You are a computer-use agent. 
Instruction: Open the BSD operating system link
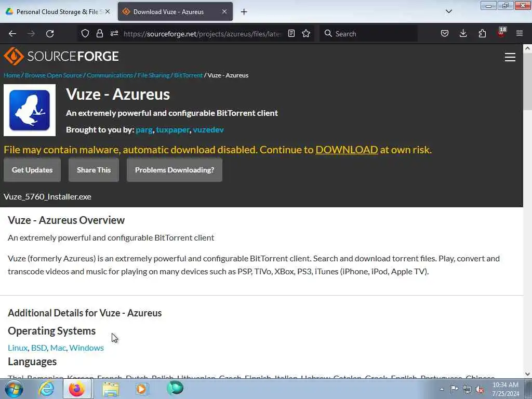pyautogui.click(x=39, y=348)
